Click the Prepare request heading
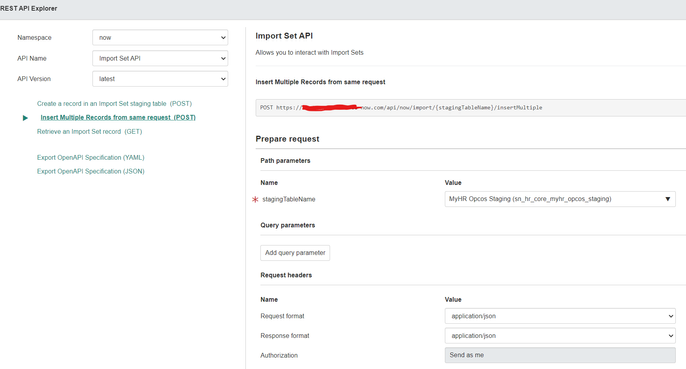This screenshot has width=686, height=369. (x=287, y=139)
